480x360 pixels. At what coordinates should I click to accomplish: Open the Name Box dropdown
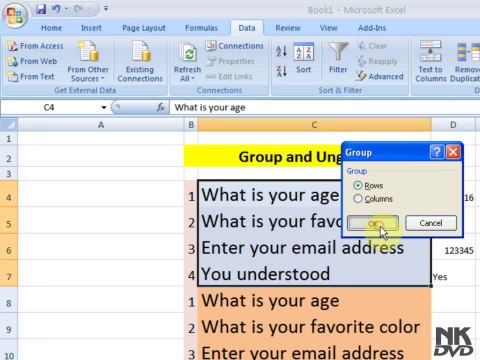tap(104, 107)
